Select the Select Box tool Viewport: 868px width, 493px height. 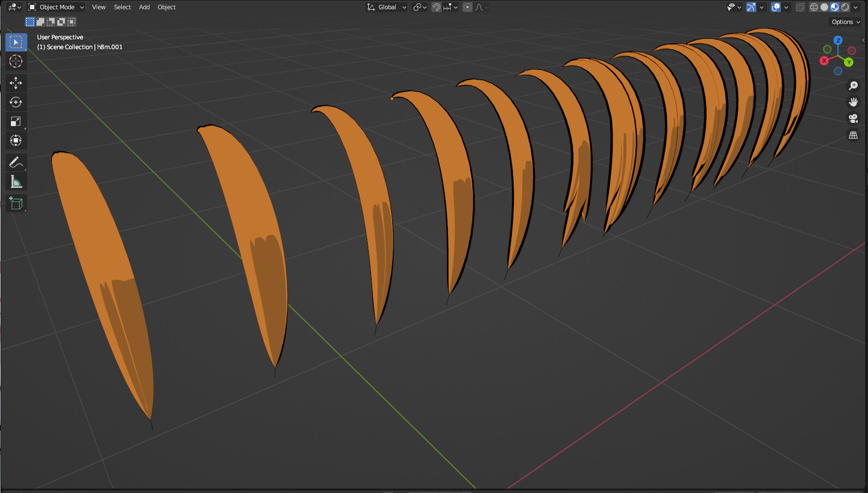coord(16,42)
